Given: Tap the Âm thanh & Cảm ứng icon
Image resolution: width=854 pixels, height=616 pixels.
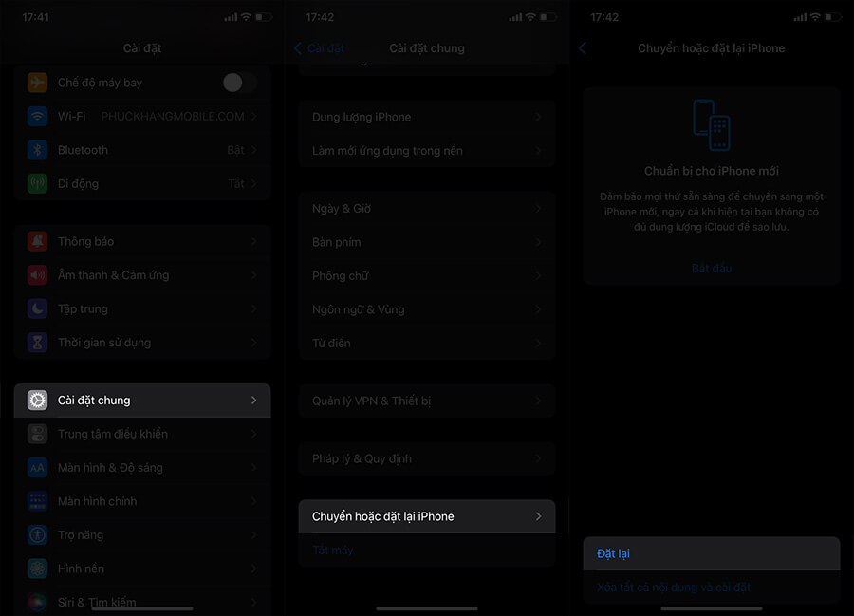Looking at the screenshot, I should (38, 275).
